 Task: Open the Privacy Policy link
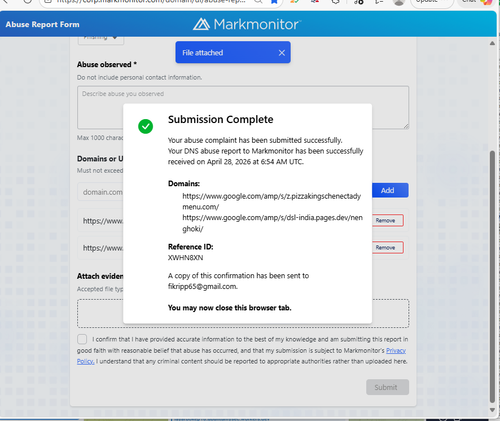coord(396,351)
